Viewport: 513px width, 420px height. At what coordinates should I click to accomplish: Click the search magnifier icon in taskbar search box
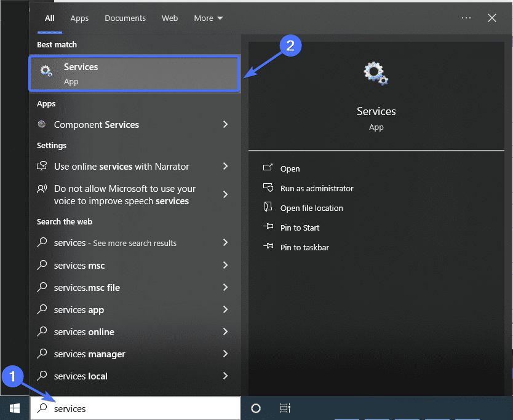[42, 408]
